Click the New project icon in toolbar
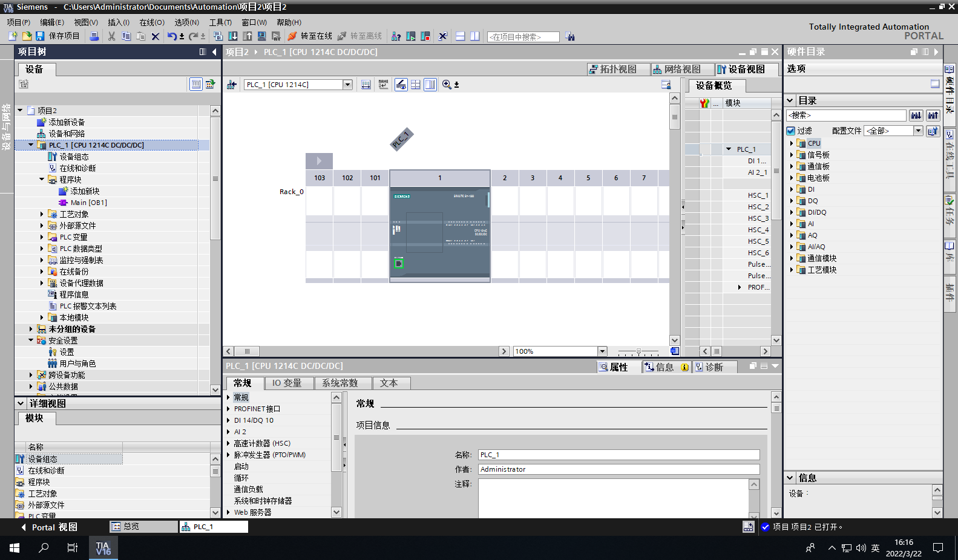Screen dimensions: 958x560 click(13, 36)
